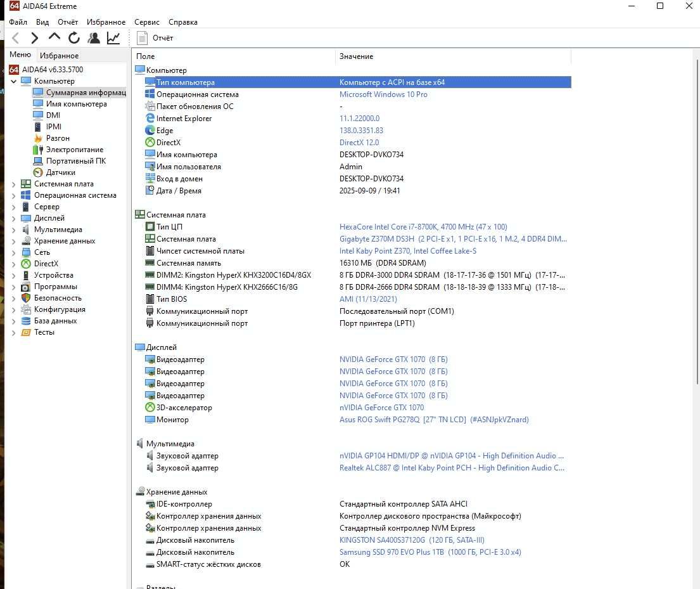Open HexaCore Intel Core i7-8700K link
The width and height of the screenshot is (700, 589).
[x=423, y=226]
